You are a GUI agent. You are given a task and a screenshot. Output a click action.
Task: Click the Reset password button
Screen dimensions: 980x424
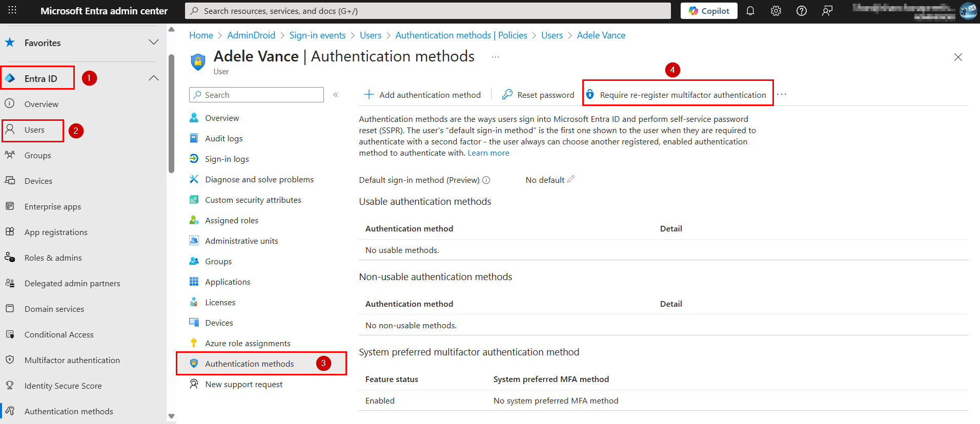coord(538,95)
